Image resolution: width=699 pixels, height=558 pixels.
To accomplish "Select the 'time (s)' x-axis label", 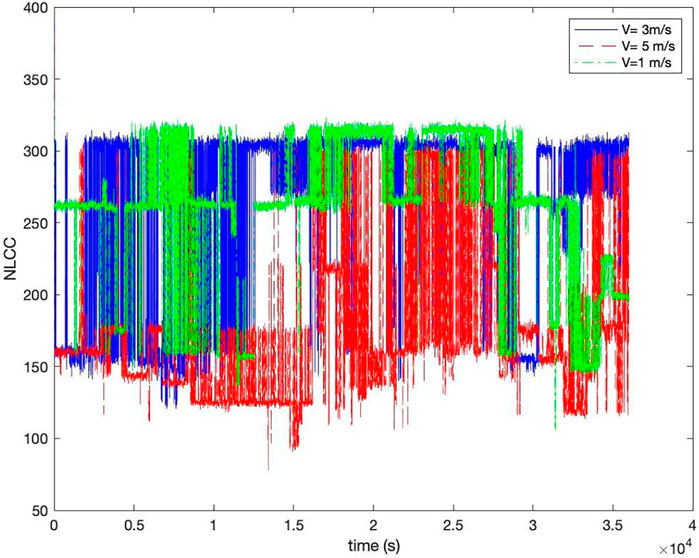I will tap(374, 546).
